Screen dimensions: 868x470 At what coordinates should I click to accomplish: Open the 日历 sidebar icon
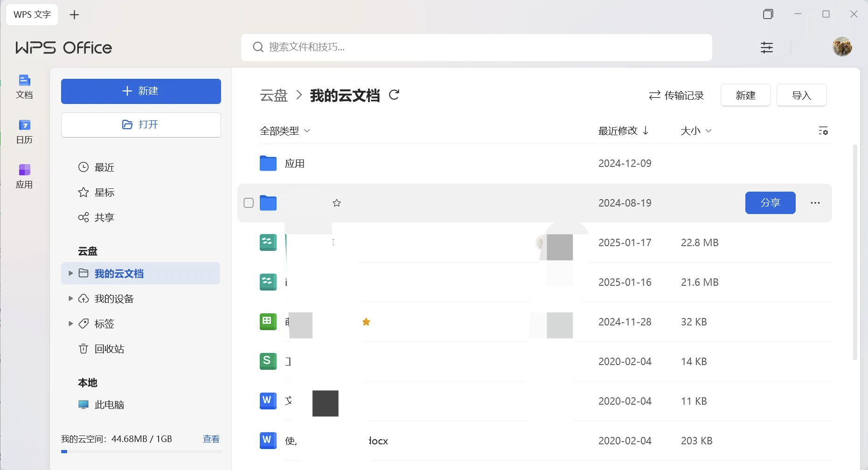click(x=24, y=131)
